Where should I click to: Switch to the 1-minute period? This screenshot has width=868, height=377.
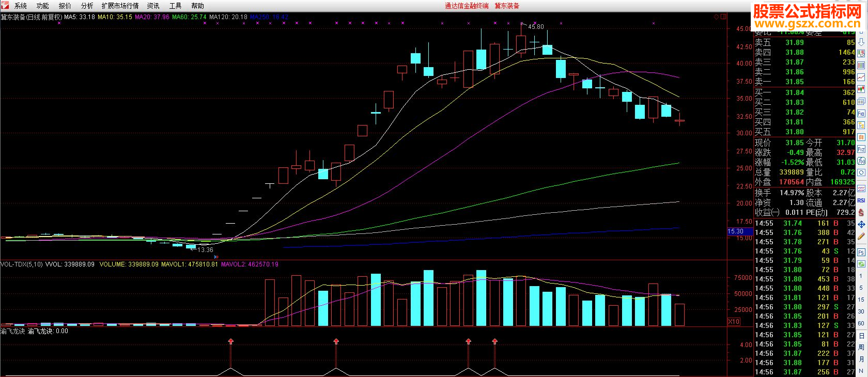pyautogui.click(x=861, y=277)
